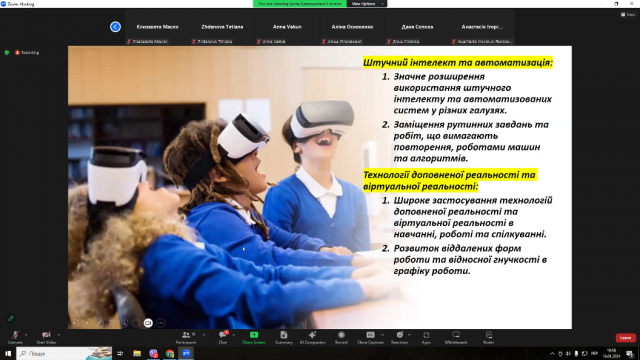Click the green Share Screen icon
Viewport: 640px width, 360px height.
[x=254, y=335]
